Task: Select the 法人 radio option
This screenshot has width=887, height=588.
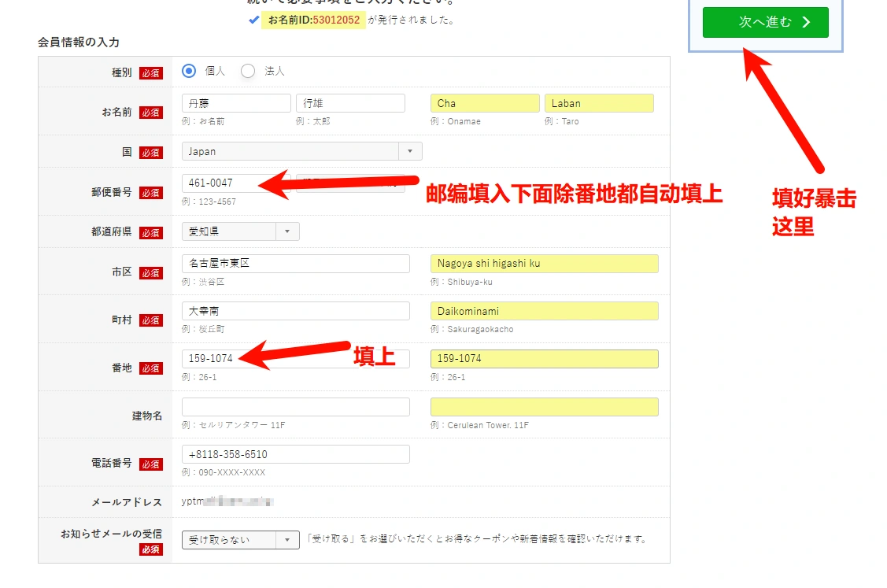Action: pos(248,71)
